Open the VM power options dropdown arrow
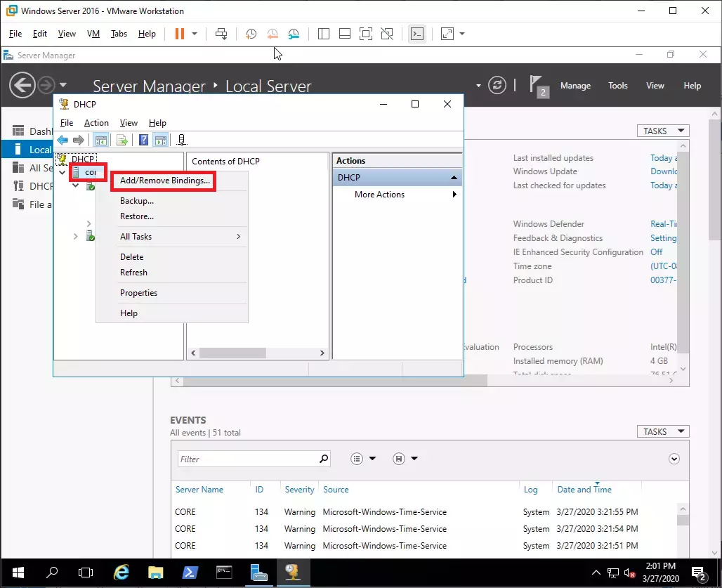 [x=195, y=34]
